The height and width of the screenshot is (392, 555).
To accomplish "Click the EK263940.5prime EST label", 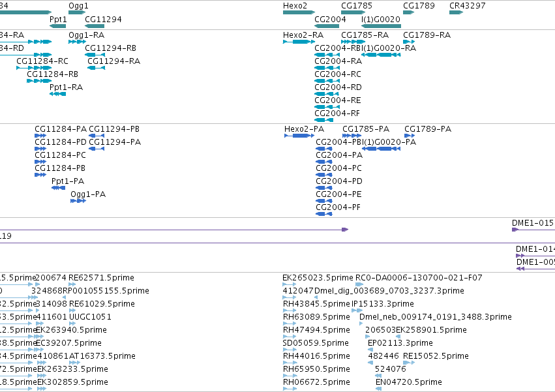I will coord(71,330).
